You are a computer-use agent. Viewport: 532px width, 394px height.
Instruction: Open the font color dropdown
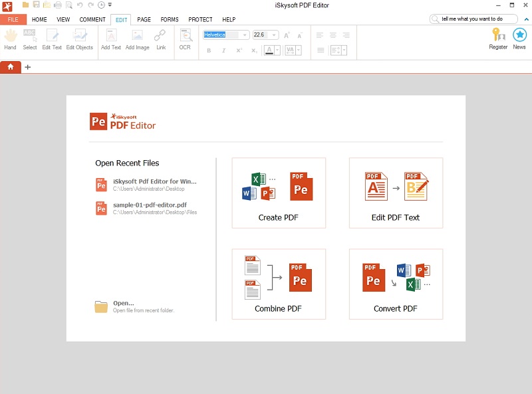tap(276, 50)
